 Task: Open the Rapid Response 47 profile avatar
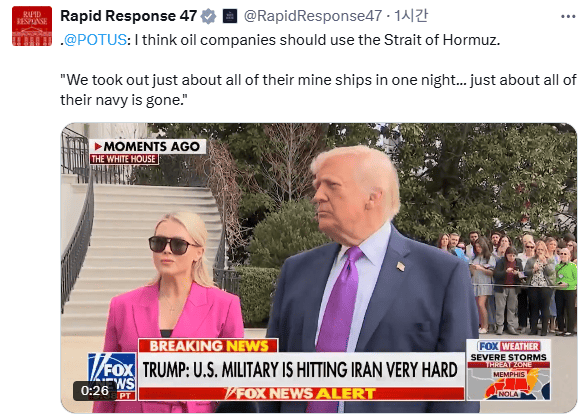(x=32, y=26)
